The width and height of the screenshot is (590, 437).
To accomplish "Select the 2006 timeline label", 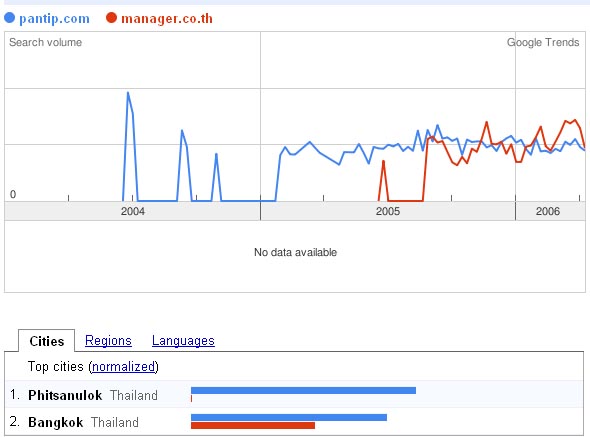I will pyautogui.click(x=548, y=211).
